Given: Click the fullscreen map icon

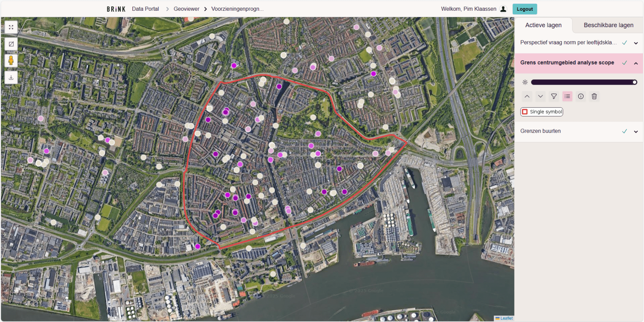Looking at the screenshot, I should [x=11, y=27].
